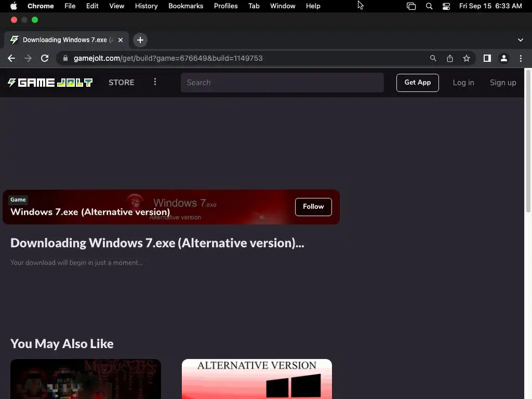
Task: View site info via the lock icon
Action: [x=65, y=58]
